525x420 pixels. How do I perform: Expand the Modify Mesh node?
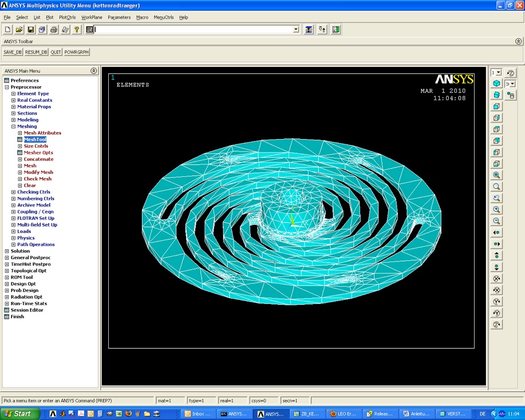(x=20, y=172)
